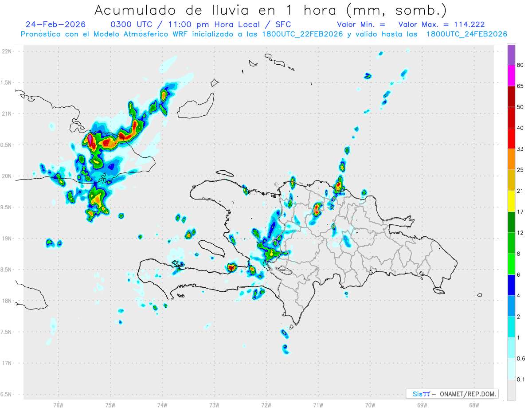Click the legend value "0.1"
The height and width of the screenshot is (411, 532).
(x=521, y=380)
